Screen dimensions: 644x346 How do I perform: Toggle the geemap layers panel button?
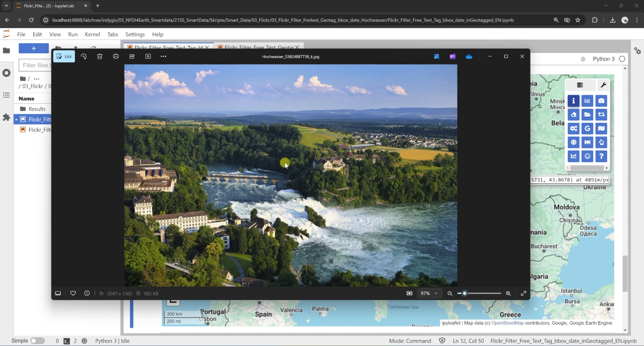(580, 85)
